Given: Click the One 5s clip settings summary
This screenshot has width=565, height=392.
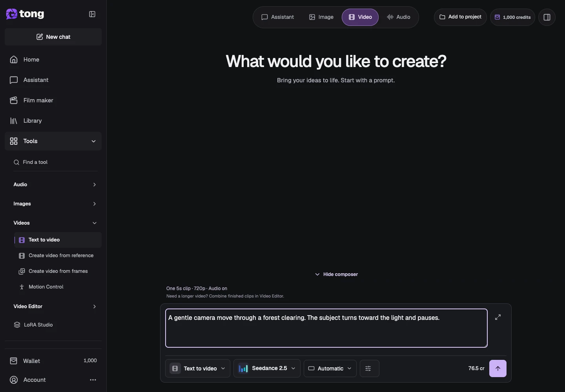Looking at the screenshot, I should click(x=197, y=289).
